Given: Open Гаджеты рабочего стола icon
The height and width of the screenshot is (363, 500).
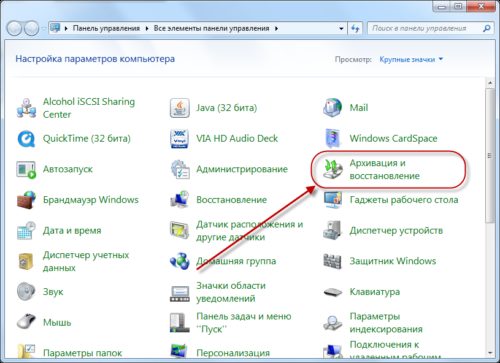Looking at the screenshot, I should point(332,200).
